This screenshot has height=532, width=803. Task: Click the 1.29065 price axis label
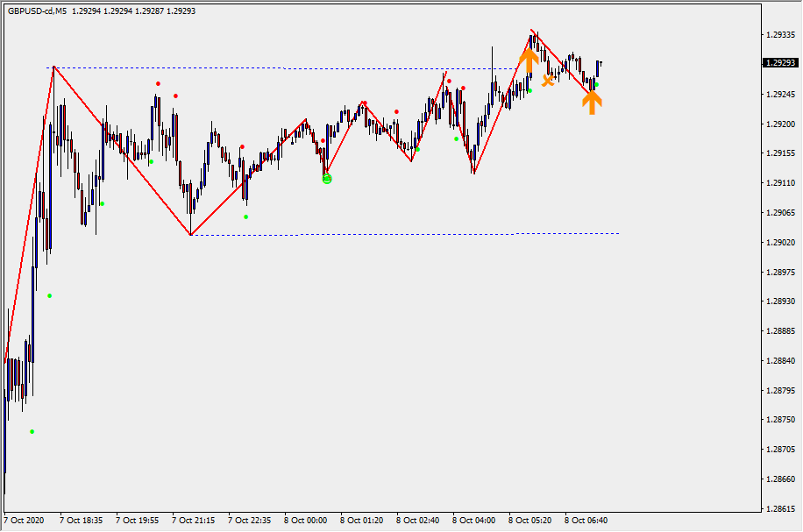779,213
